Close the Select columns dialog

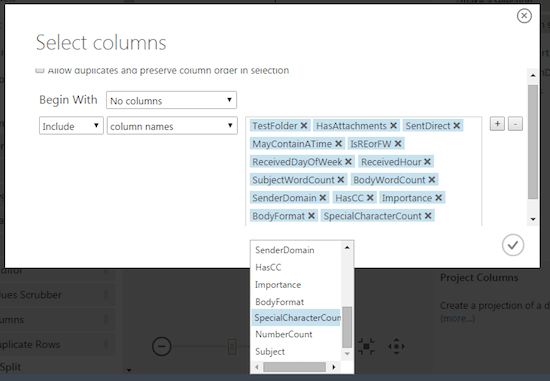[524, 16]
